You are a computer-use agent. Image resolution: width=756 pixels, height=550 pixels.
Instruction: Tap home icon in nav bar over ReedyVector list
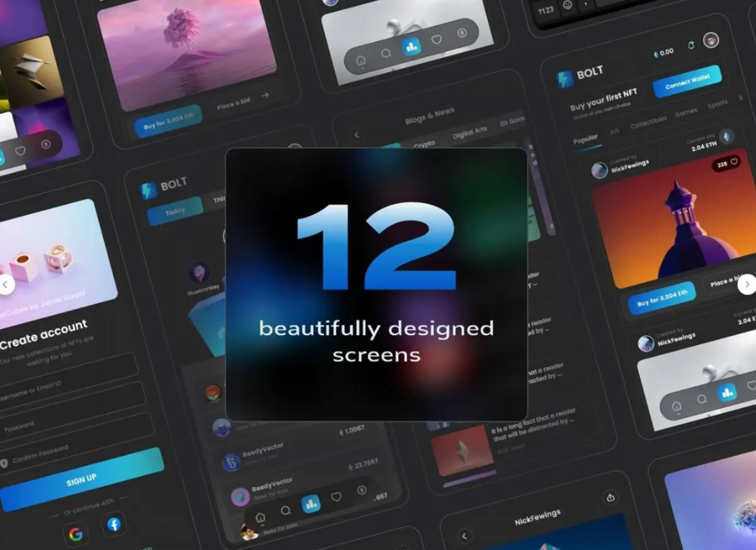260,517
